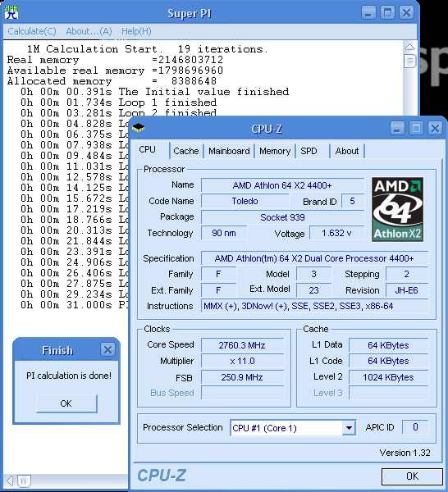Screen dimensions: 448x492
Task: Switch to the Memory tab
Action: (x=275, y=151)
